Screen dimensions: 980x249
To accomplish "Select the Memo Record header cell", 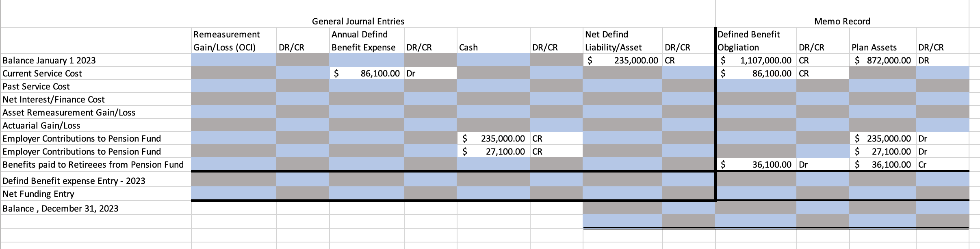I will (x=842, y=21).
